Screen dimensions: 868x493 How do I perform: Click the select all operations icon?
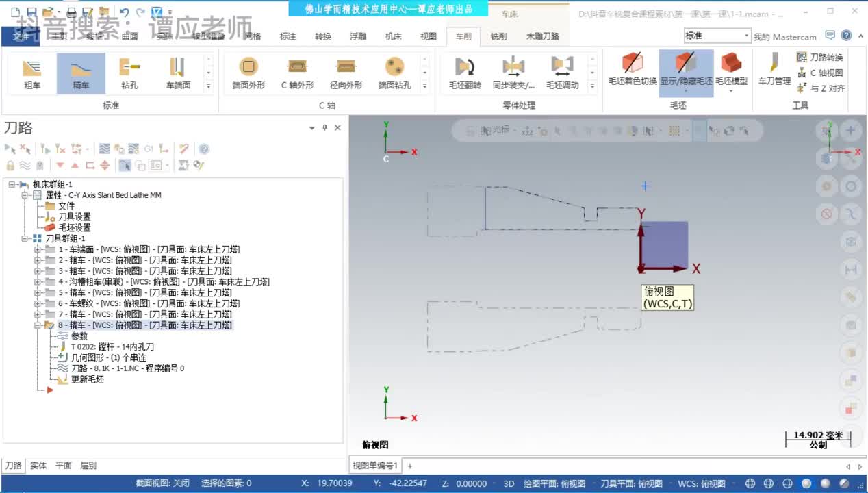point(10,149)
